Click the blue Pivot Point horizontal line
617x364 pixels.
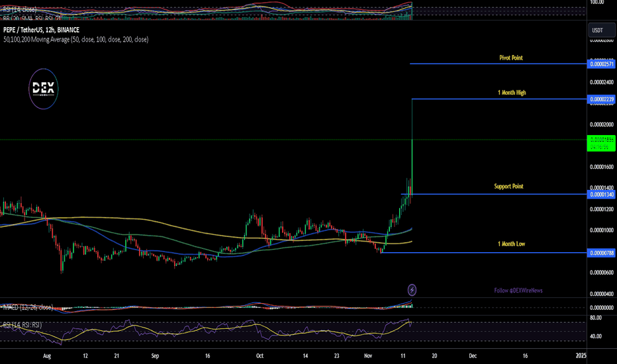pyautogui.click(x=498, y=64)
